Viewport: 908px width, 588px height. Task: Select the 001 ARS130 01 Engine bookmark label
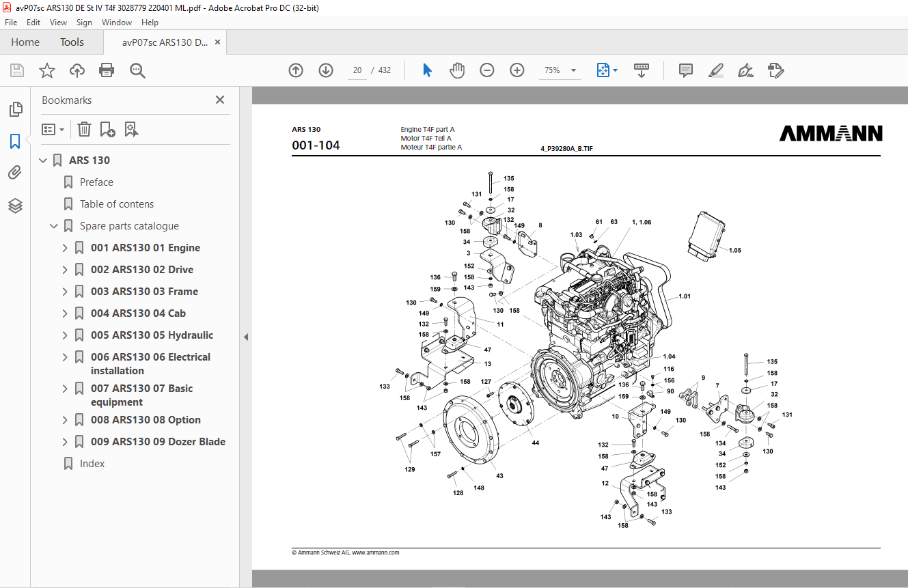click(146, 248)
